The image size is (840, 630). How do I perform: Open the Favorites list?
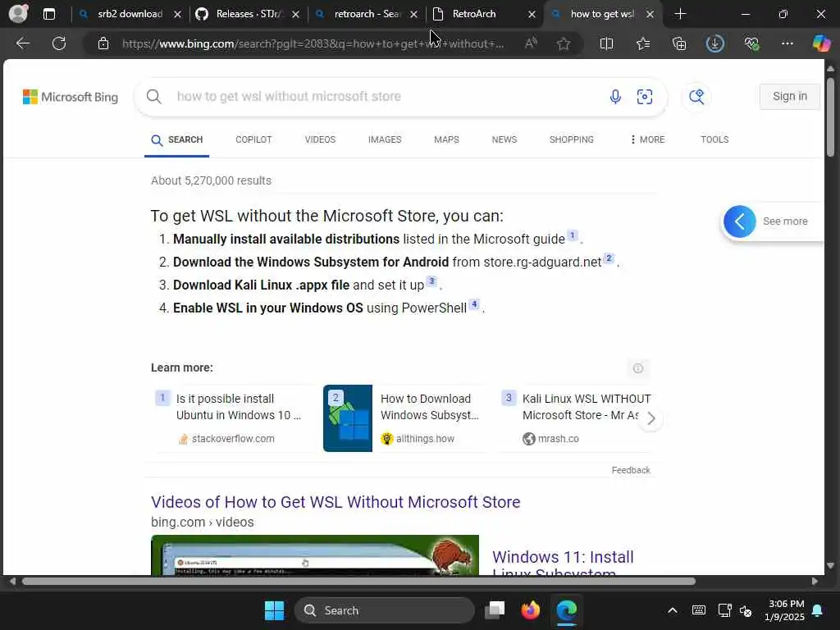(643, 43)
